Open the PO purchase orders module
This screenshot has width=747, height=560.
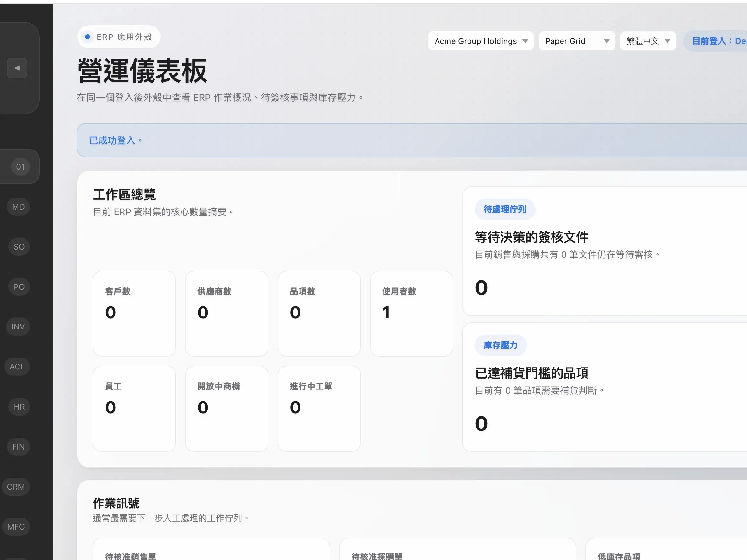pos(19,286)
